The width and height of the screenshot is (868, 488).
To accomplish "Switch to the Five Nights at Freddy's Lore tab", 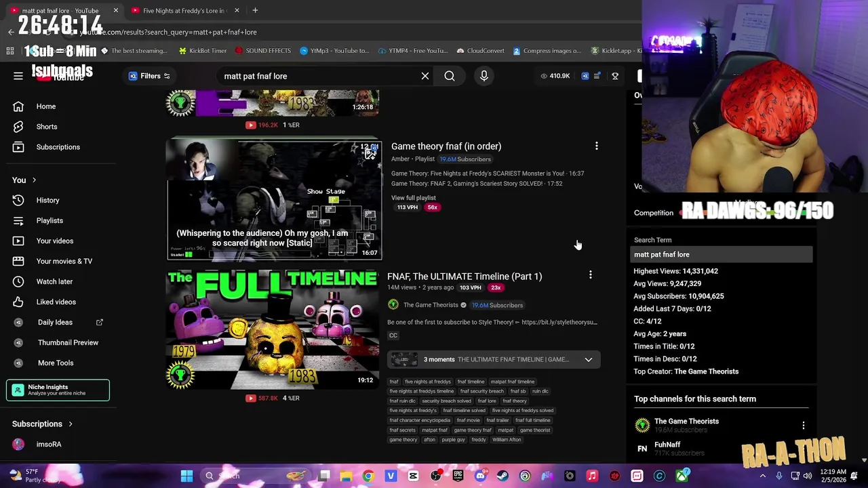I will [183, 11].
